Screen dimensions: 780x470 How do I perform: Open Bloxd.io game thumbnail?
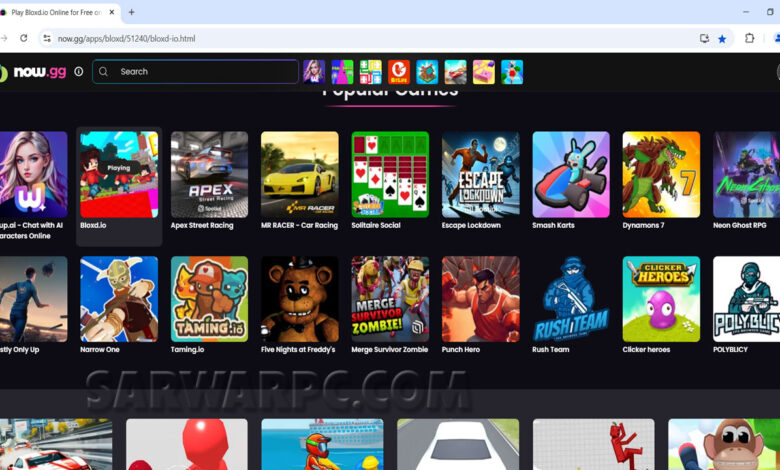(119, 175)
